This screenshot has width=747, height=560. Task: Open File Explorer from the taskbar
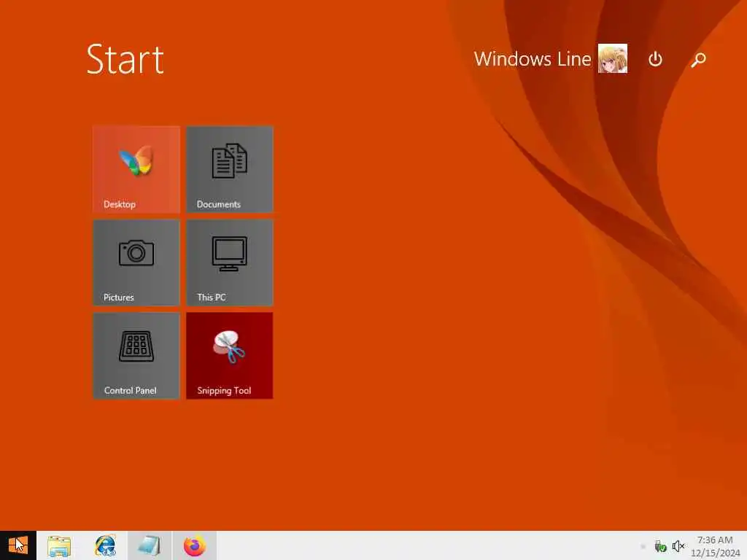coord(59,545)
